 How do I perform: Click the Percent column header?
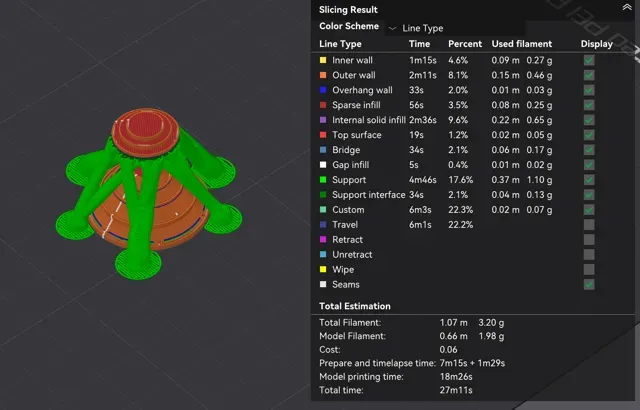point(465,44)
